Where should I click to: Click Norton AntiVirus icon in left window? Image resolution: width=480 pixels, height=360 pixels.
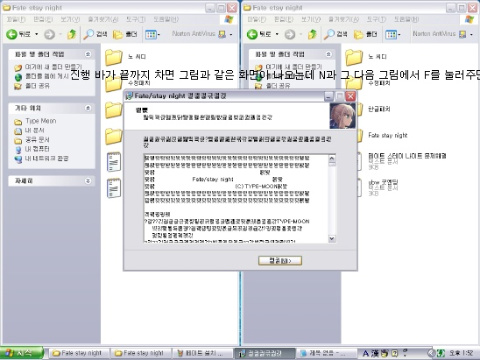pyautogui.click(x=222, y=34)
